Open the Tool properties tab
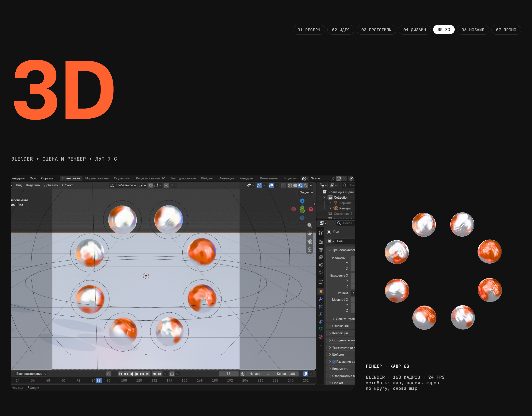Screen dimensions: 532x416 pos(321,233)
